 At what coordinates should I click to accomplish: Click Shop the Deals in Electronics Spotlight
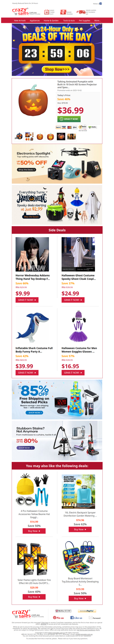26,170
